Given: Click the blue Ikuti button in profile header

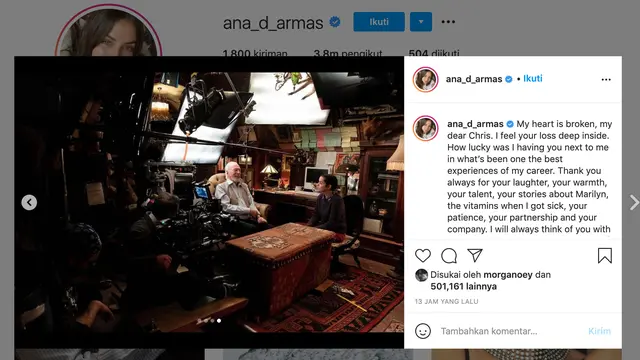Looking at the screenshot, I should click(379, 22).
